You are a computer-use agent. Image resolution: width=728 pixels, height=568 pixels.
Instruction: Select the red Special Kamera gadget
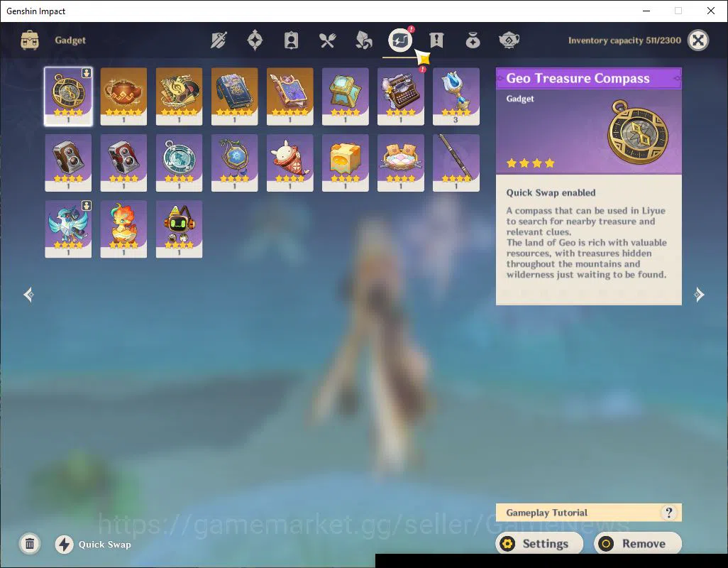tap(123, 163)
